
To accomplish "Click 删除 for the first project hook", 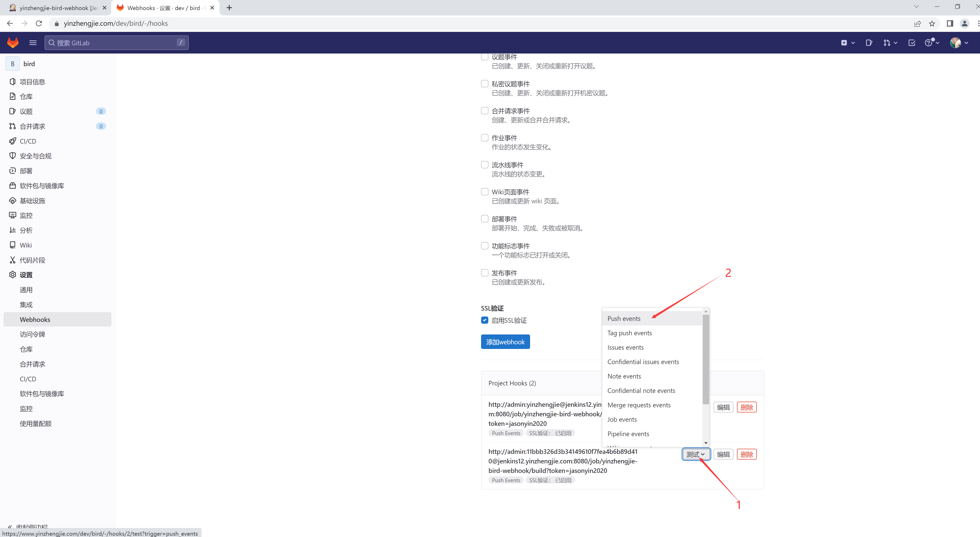I will click(x=747, y=407).
